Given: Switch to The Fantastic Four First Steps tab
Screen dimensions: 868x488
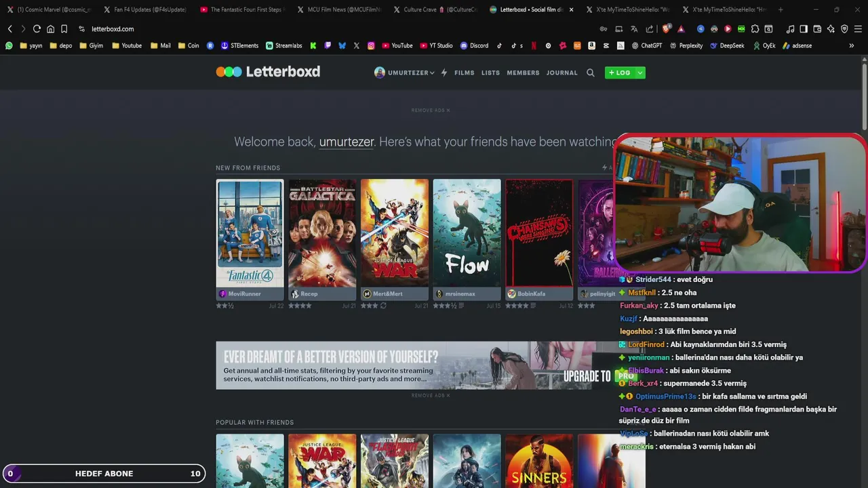Looking at the screenshot, I should click(242, 9).
